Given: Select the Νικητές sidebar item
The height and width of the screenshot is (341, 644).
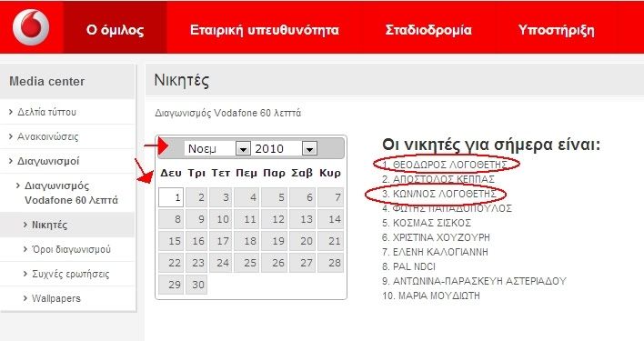Looking at the screenshot, I should tap(49, 225).
